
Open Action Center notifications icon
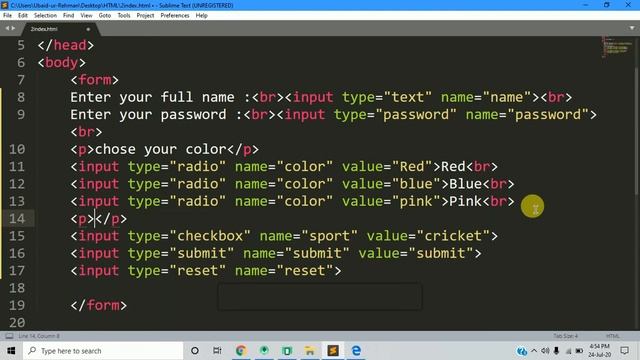click(624, 351)
